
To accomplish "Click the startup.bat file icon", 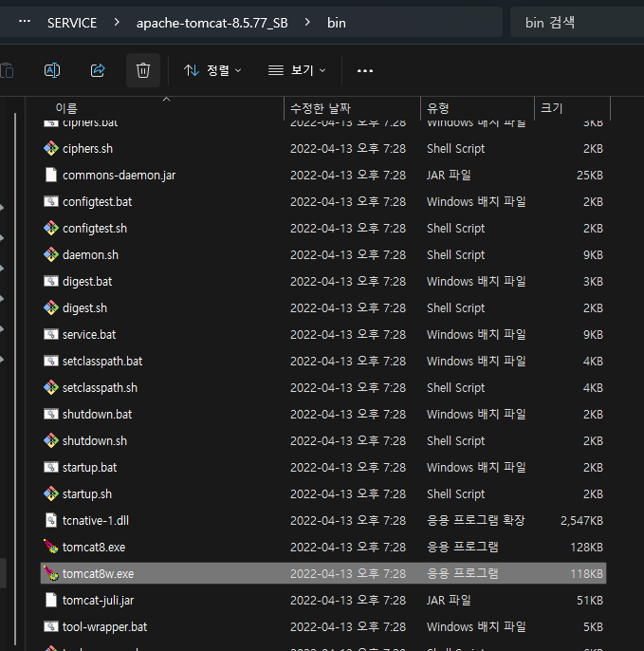I will 51,467.
